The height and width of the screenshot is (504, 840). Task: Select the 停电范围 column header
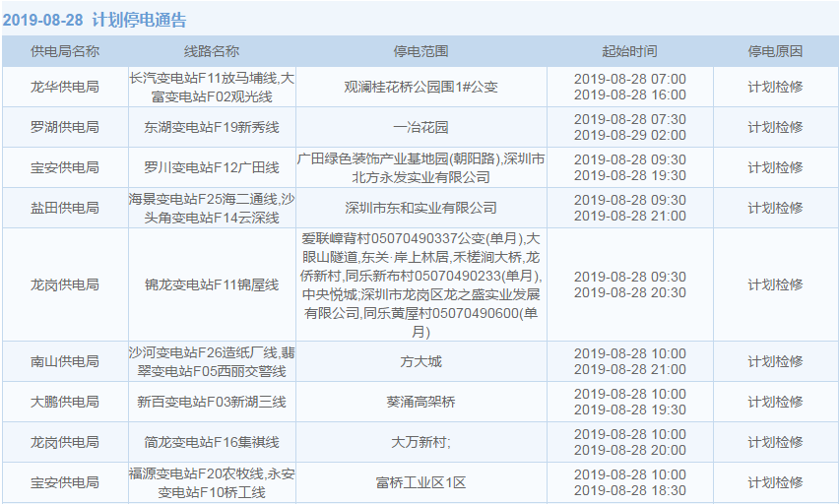pyautogui.click(x=420, y=51)
